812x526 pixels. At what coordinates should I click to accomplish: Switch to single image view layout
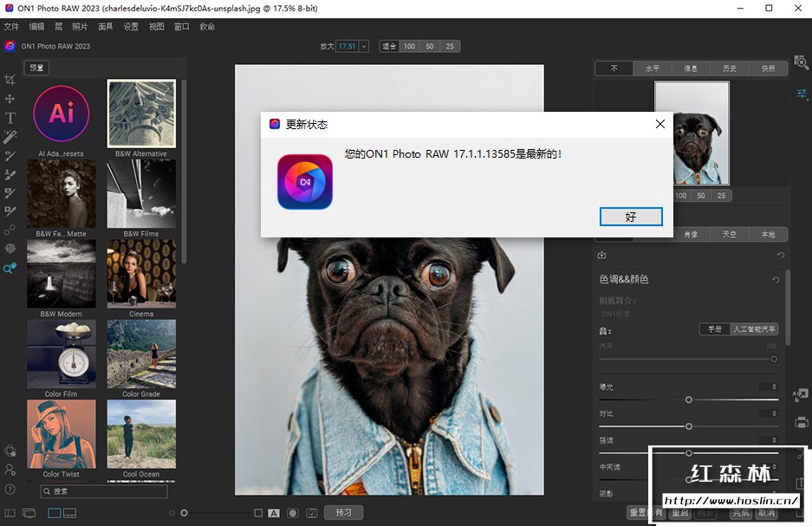point(55,513)
